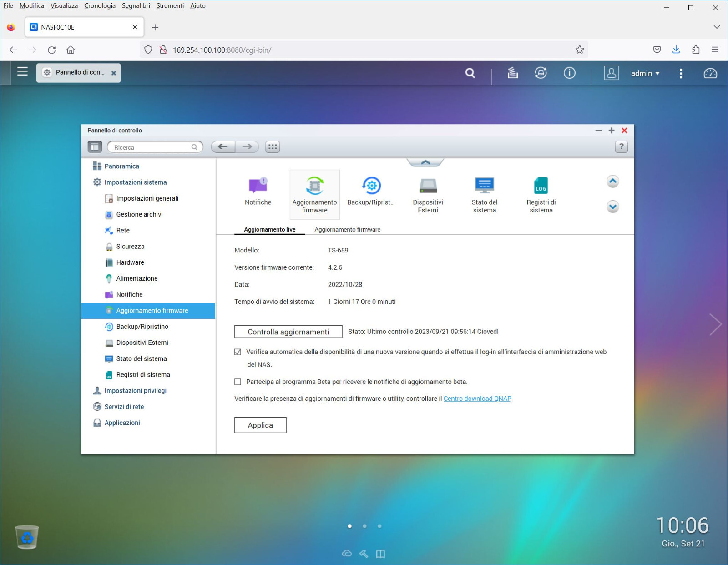The height and width of the screenshot is (565, 728).
Task: Bookmark this page with the star icon
Action: pyautogui.click(x=579, y=50)
